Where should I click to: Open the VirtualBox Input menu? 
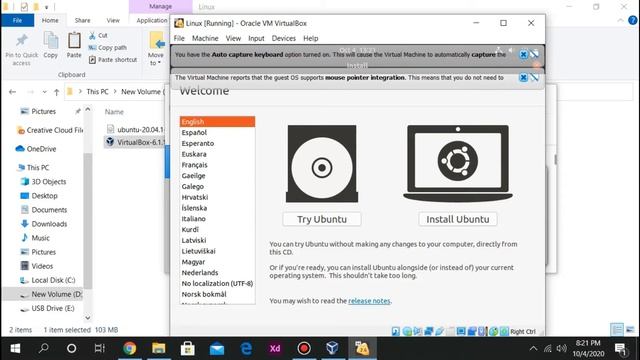tap(256, 38)
